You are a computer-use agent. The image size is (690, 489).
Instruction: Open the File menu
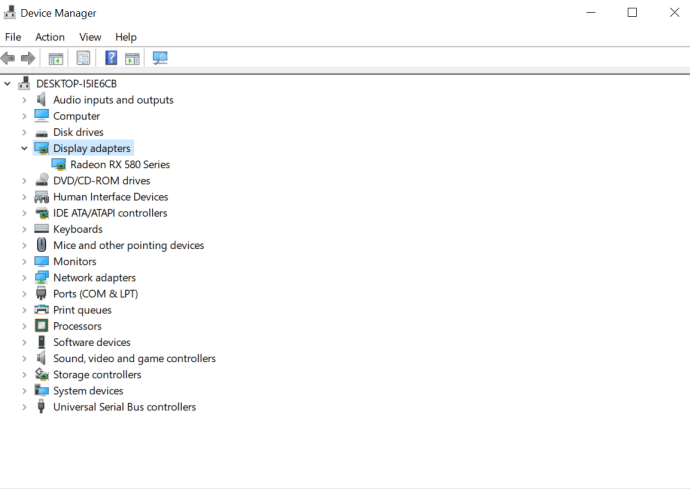click(13, 37)
